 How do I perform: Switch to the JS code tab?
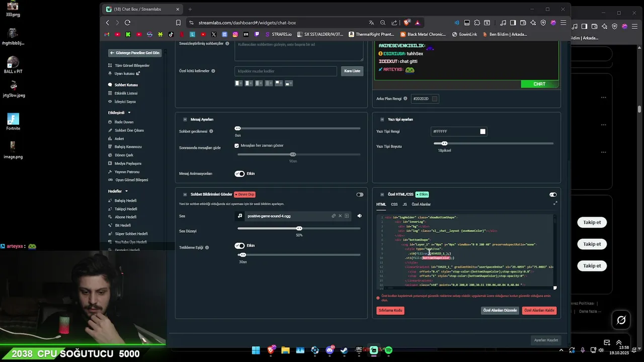pos(405,204)
